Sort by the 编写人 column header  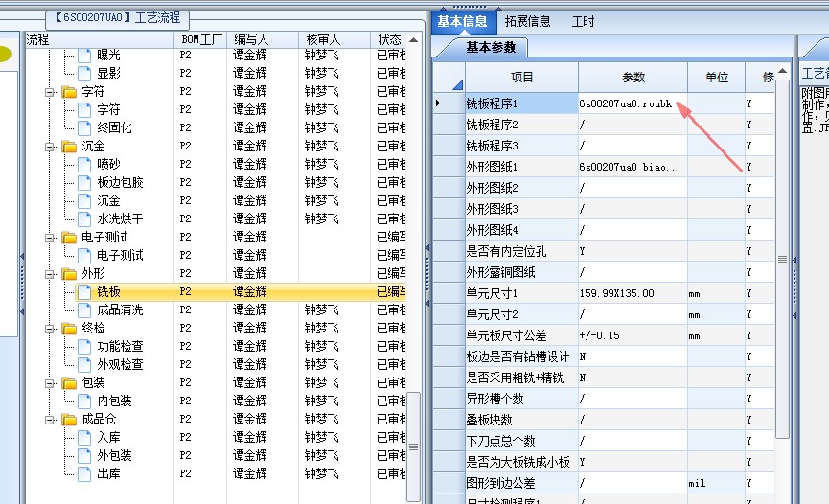coord(263,39)
